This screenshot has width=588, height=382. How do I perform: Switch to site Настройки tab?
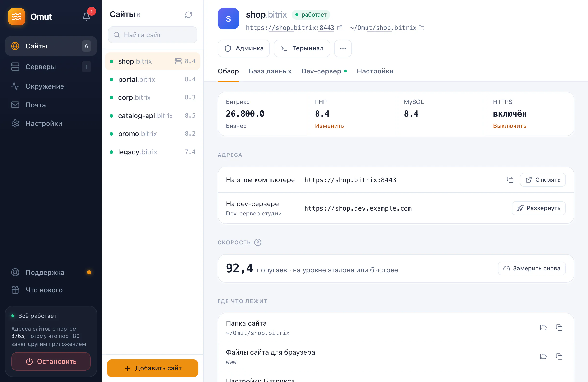pyautogui.click(x=375, y=71)
